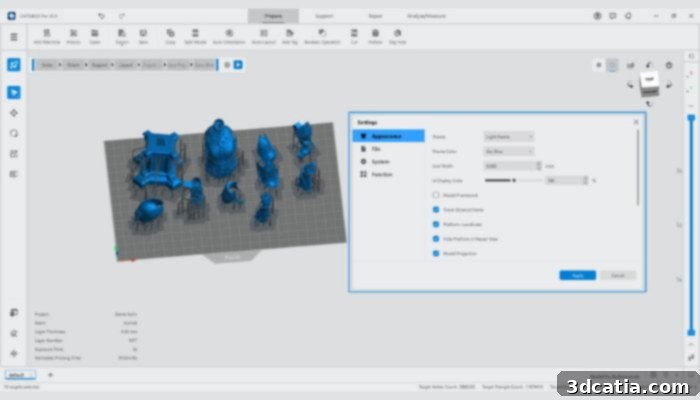Click the right rotate arrow beside view cube

669,84
